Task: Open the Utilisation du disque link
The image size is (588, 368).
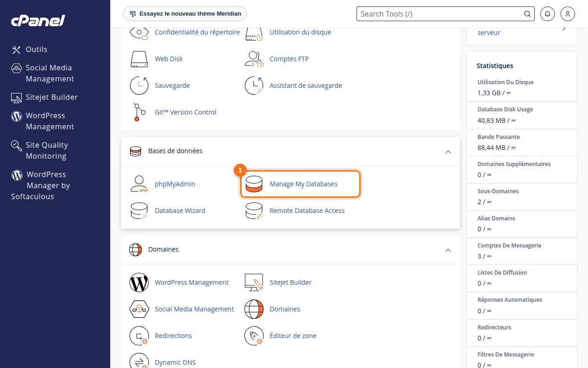Action: pyautogui.click(x=300, y=32)
